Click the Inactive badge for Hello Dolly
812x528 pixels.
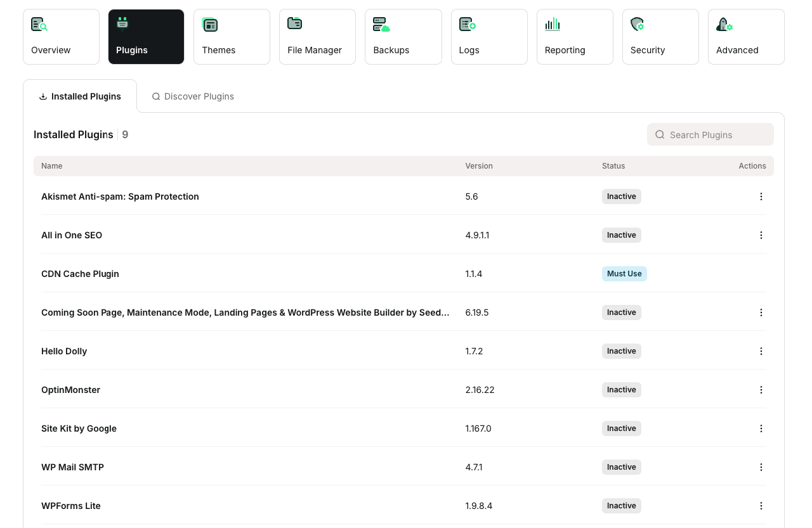[x=622, y=351]
